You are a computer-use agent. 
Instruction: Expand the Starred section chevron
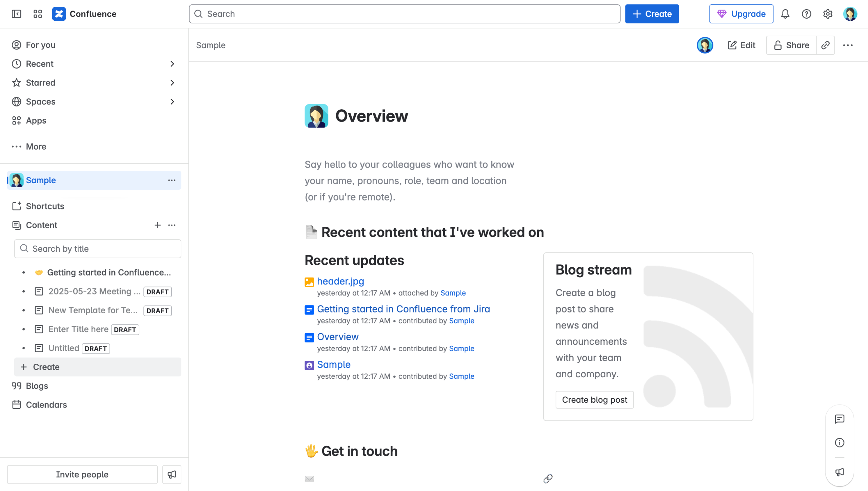tap(172, 83)
